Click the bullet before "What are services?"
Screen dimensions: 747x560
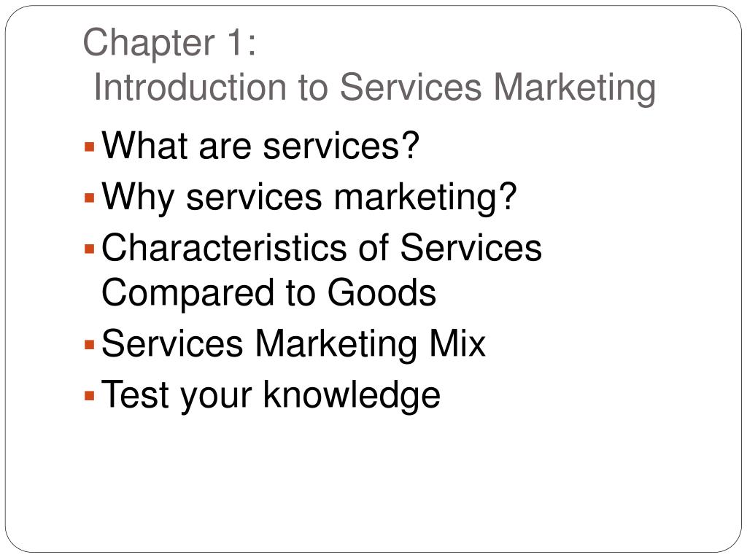pyautogui.click(x=90, y=146)
